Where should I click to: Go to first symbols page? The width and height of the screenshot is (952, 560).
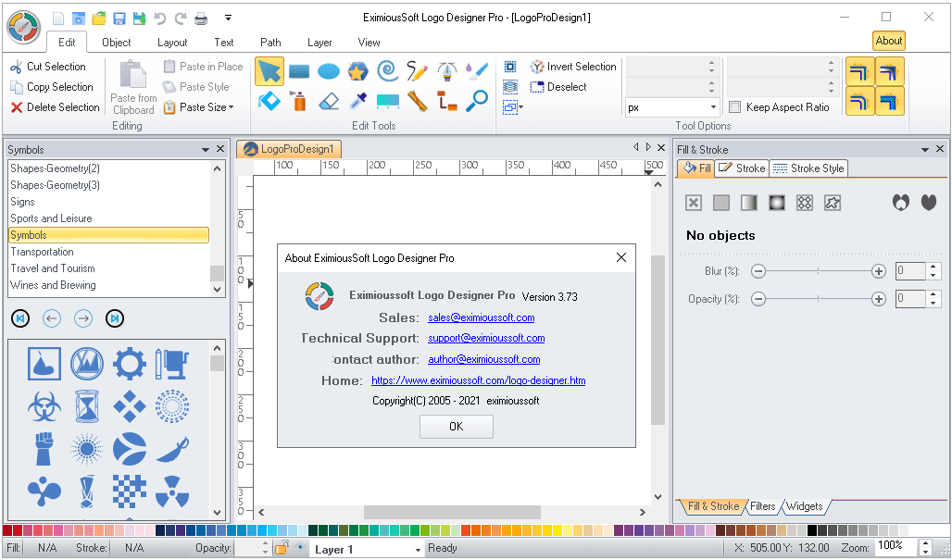(x=20, y=317)
